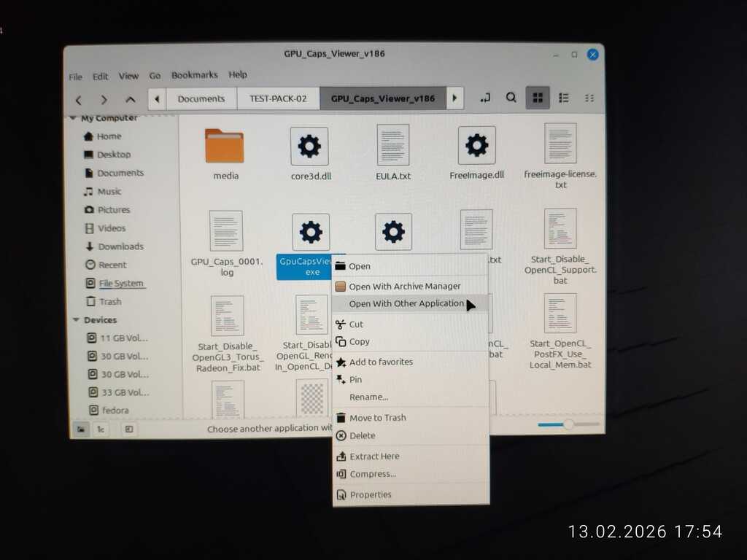Select EULA.txt file icon
The width and height of the screenshot is (747, 560).
point(393,145)
